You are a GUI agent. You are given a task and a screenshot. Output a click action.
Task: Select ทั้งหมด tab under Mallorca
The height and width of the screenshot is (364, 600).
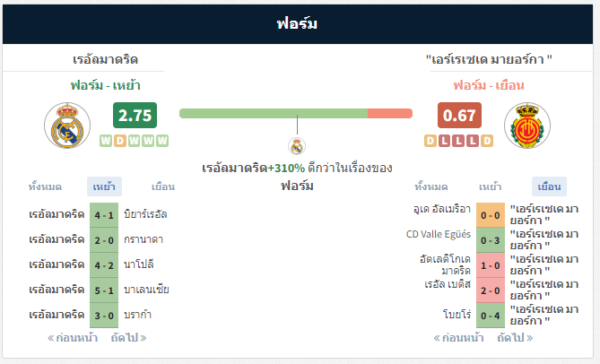click(x=431, y=186)
